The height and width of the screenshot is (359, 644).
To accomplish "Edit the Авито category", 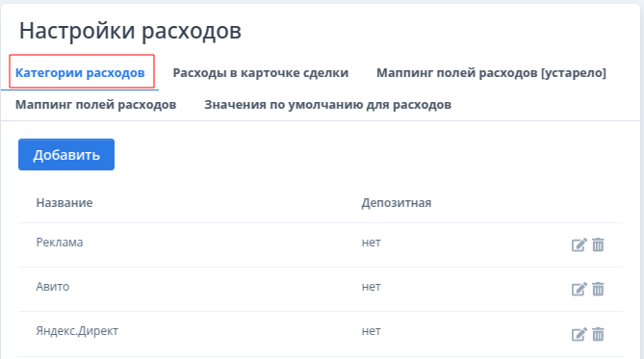I will 580,289.
